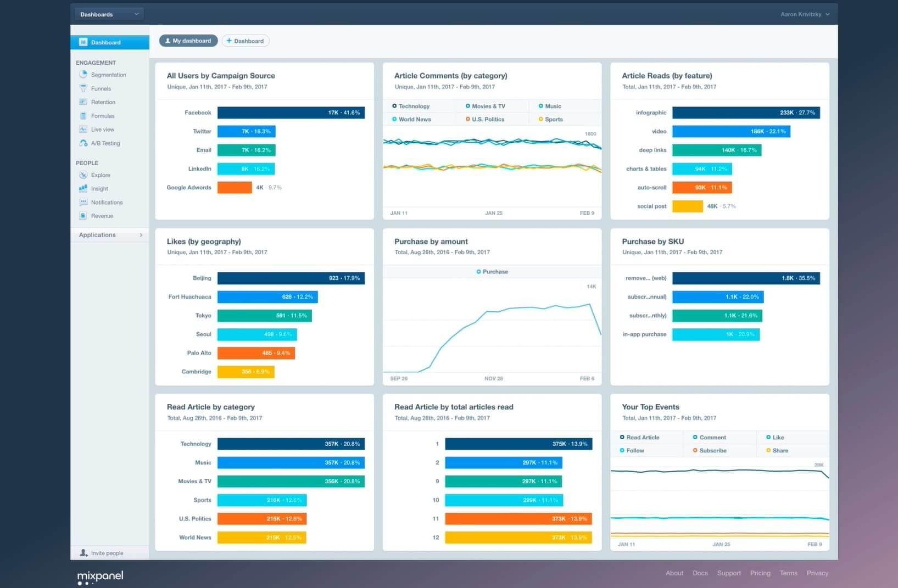Click the Google Adwords orange bar

pos(235,187)
